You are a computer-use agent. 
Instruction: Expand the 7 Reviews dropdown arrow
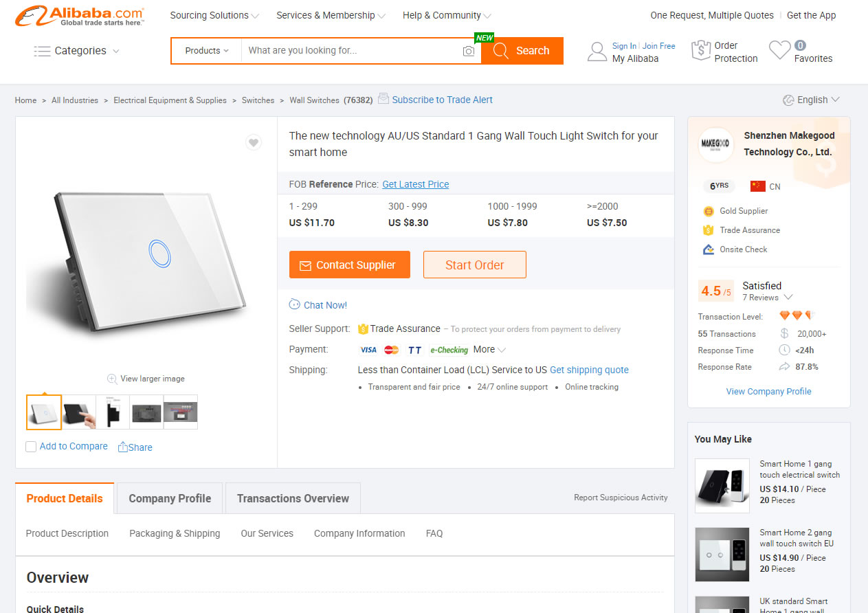click(x=788, y=298)
